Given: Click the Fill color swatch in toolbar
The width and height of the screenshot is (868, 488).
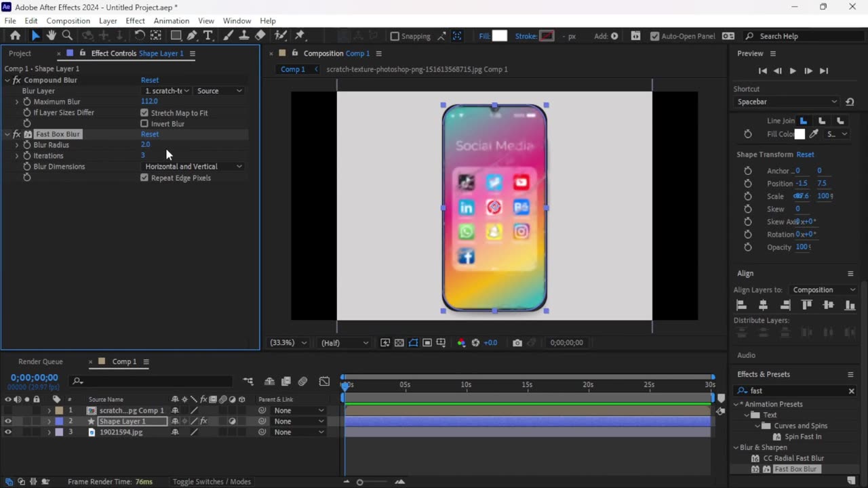Looking at the screenshot, I should pyautogui.click(x=500, y=36).
